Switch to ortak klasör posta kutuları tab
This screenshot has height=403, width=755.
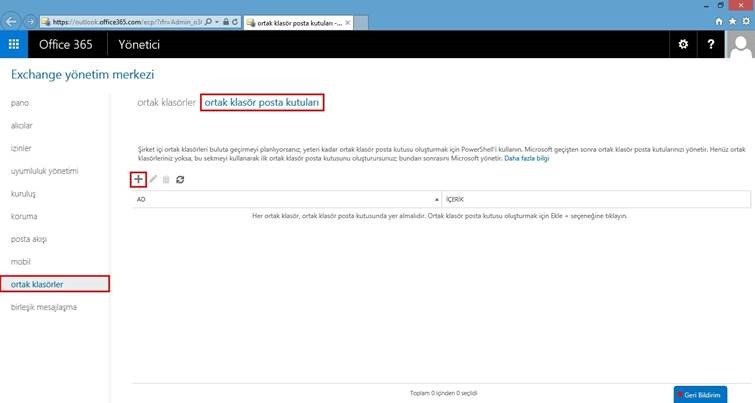262,103
